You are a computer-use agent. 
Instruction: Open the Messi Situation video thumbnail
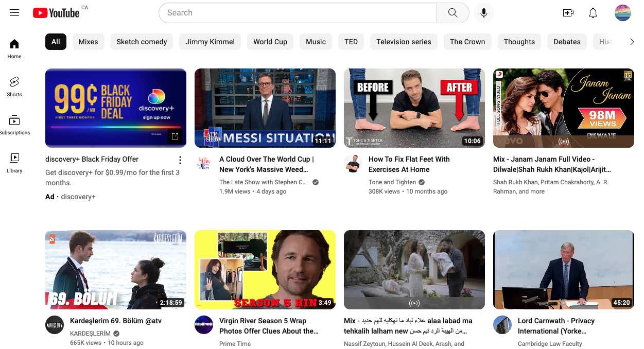(x=265, y=108)
